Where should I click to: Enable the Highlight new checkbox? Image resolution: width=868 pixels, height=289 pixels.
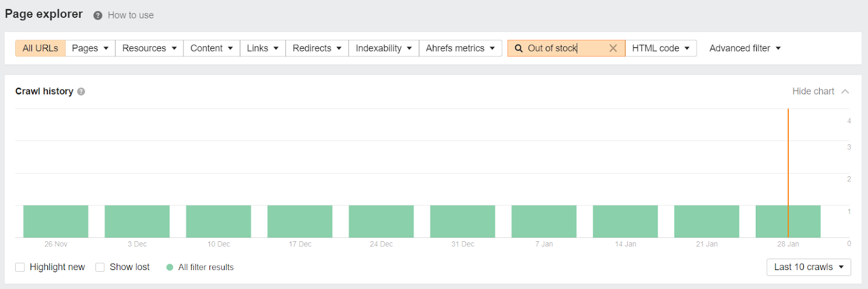[x=20, y=267]
